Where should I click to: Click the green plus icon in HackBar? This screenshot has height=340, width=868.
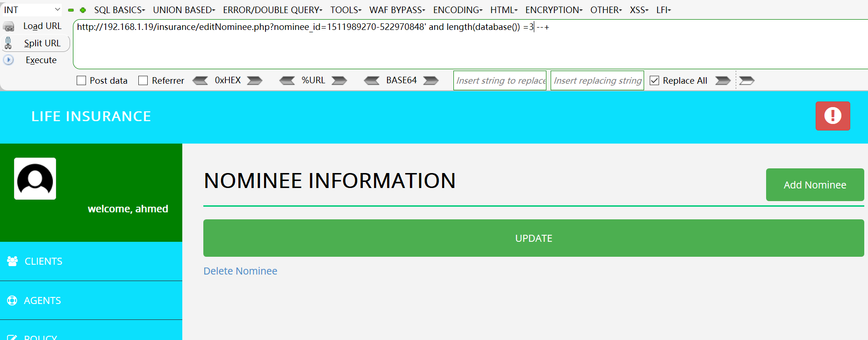(83, 10)
